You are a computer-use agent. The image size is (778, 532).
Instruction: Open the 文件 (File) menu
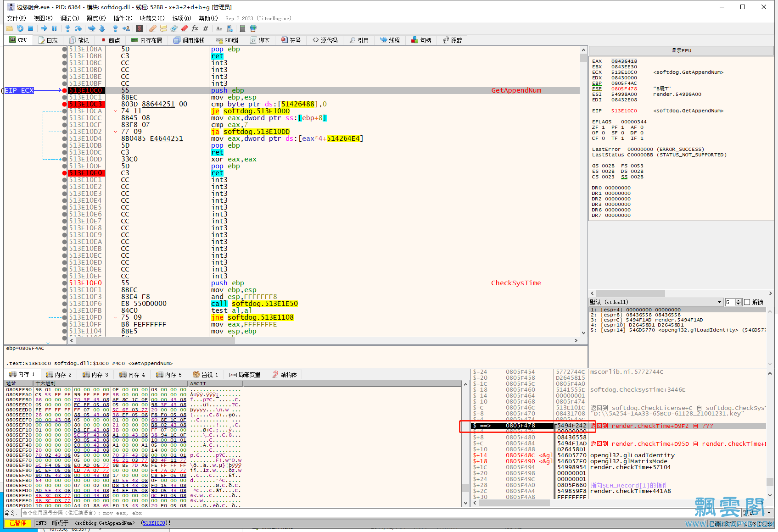point(17,18)
